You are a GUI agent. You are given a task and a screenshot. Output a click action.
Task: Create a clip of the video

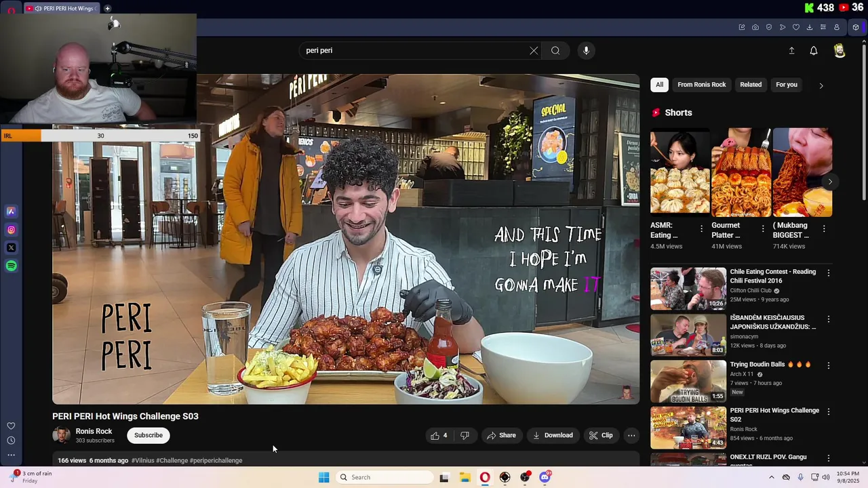601,435
